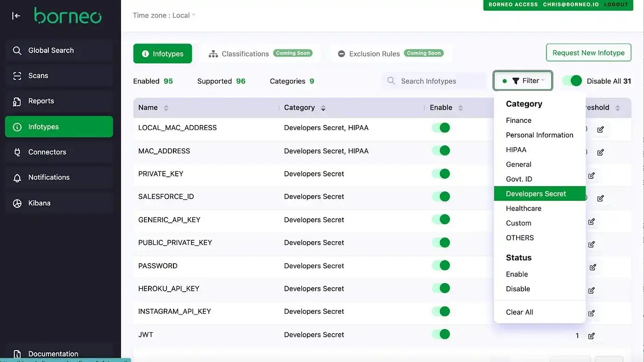
Task: Click Request New Infotype button
Action: click(588, 53)
